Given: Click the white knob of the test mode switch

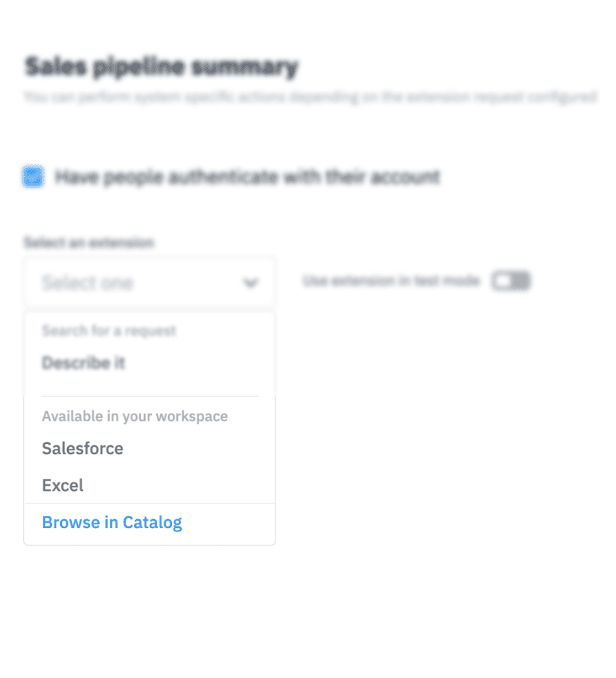Looking at the screenshot, I should pos(503,281).
